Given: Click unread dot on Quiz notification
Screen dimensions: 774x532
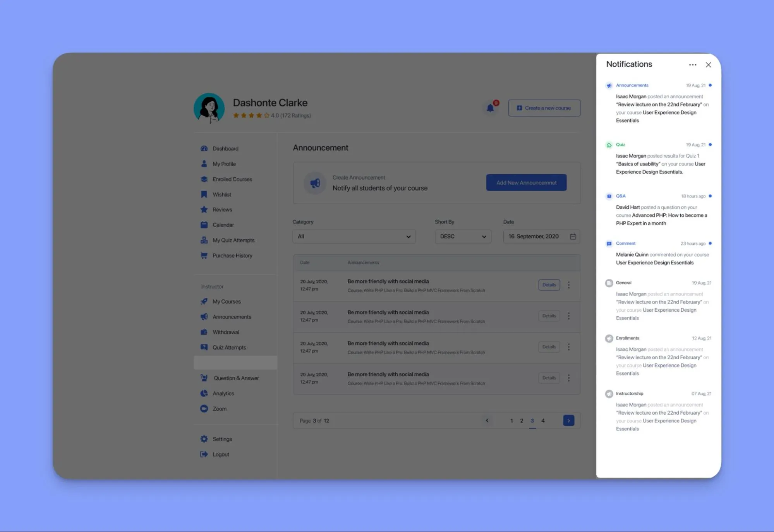Looking at the screenshot, I should [x=710, y=144].
